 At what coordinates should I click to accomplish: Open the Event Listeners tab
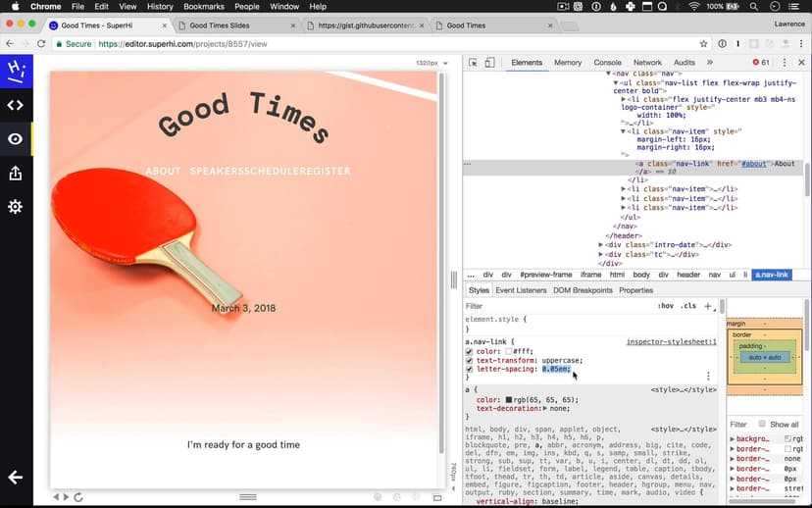[x=521, y=290]
